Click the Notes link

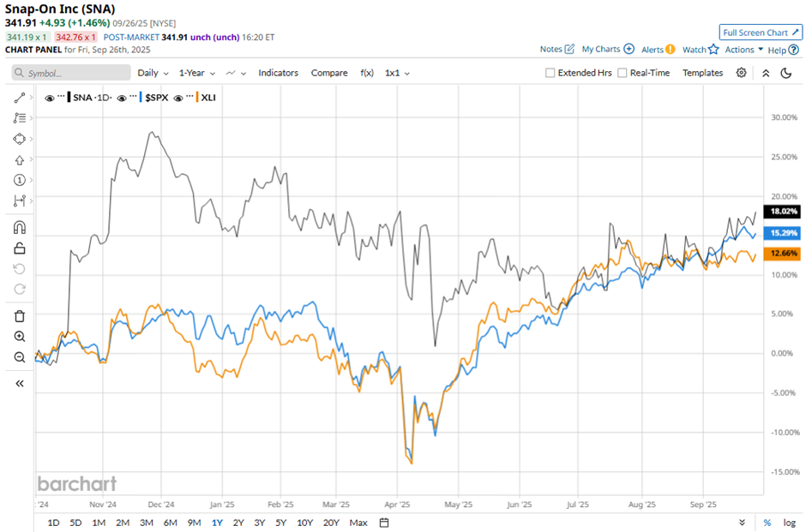(550, 50)
